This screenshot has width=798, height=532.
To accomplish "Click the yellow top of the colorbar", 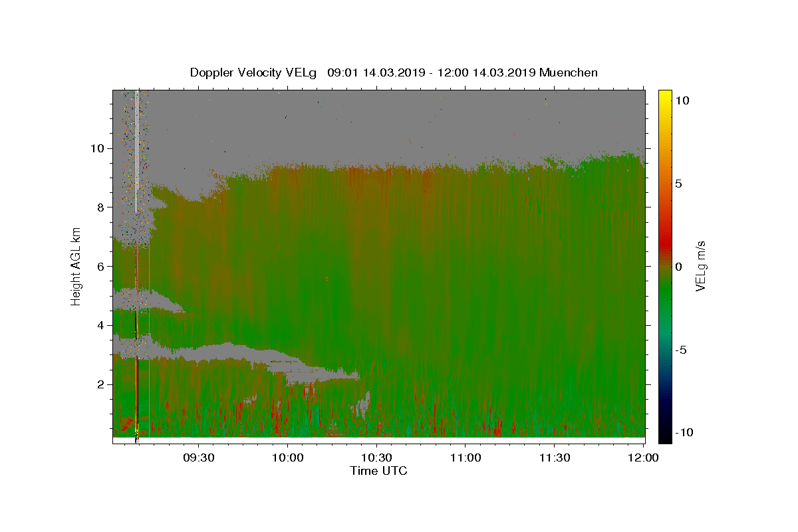I will pos(665,96).
